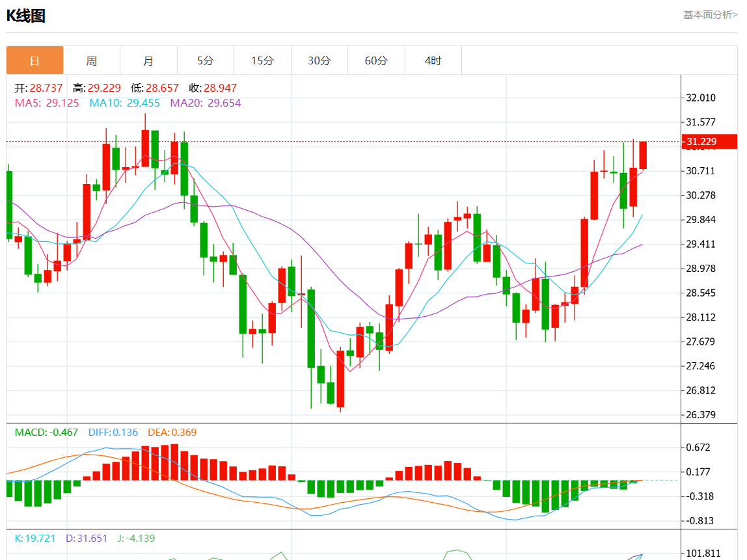This screenshot has height=560, width=747.
Task: Click the -0.813 MACD axis label
Action: 699,521
